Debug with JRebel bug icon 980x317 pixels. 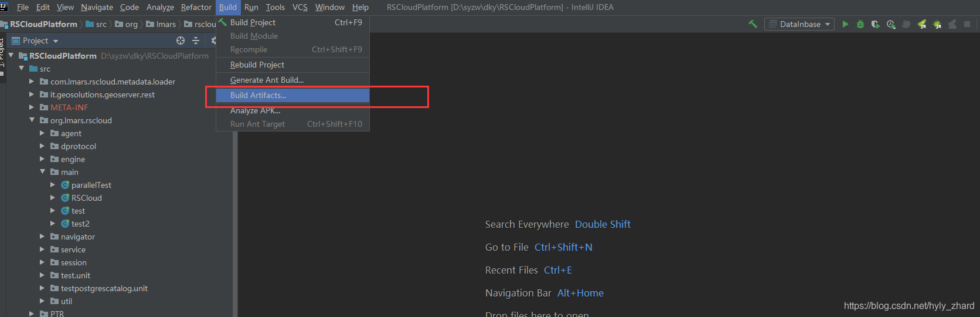tap(937, 24)
